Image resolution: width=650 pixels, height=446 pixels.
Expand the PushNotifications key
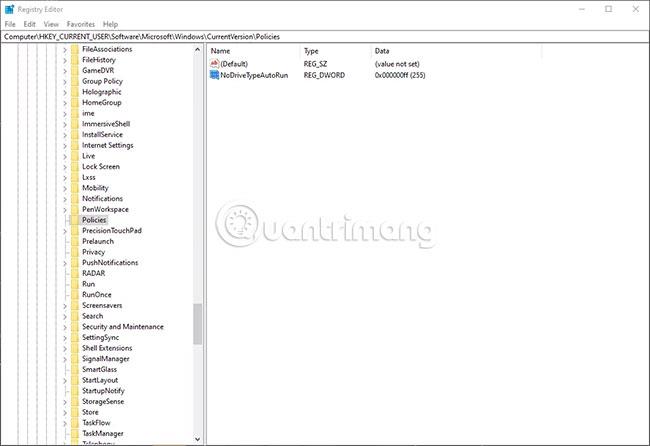click(65, 263)
